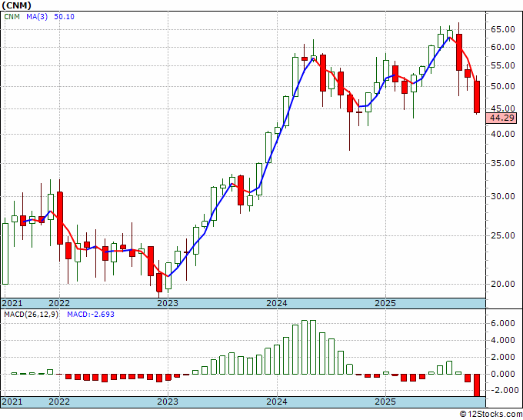523x420 pixels.
Task: Click 2023 on the MACD panel time axis
Action: coord(168,402)
